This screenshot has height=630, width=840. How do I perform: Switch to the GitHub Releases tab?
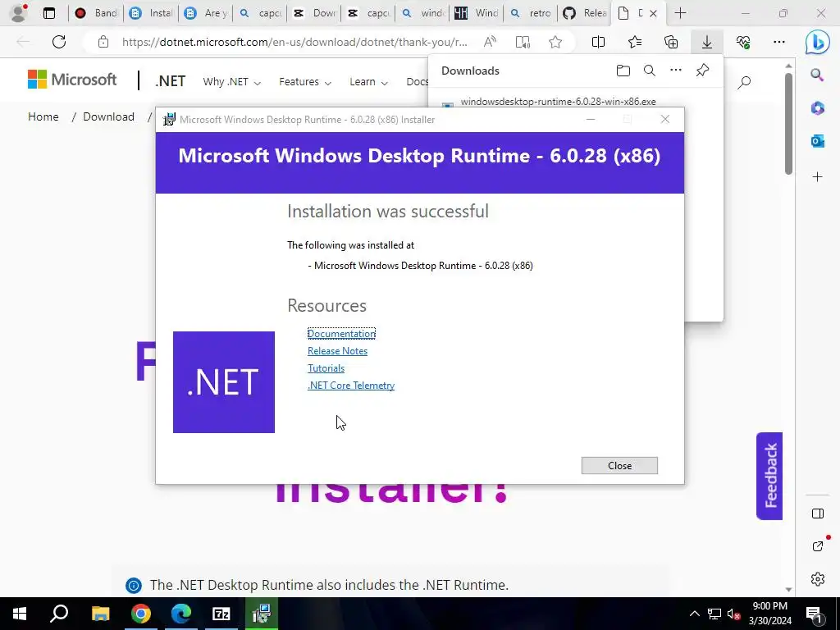[x=585, y=13]
